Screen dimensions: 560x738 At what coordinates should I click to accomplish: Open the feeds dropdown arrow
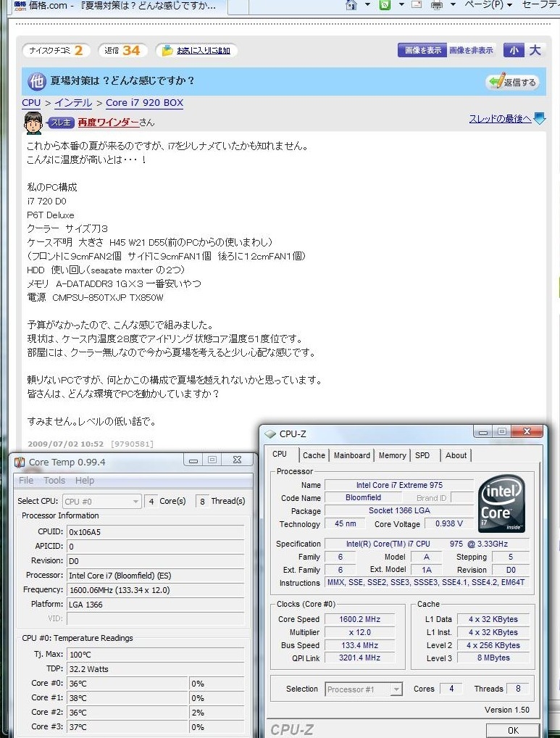[401, 4]
